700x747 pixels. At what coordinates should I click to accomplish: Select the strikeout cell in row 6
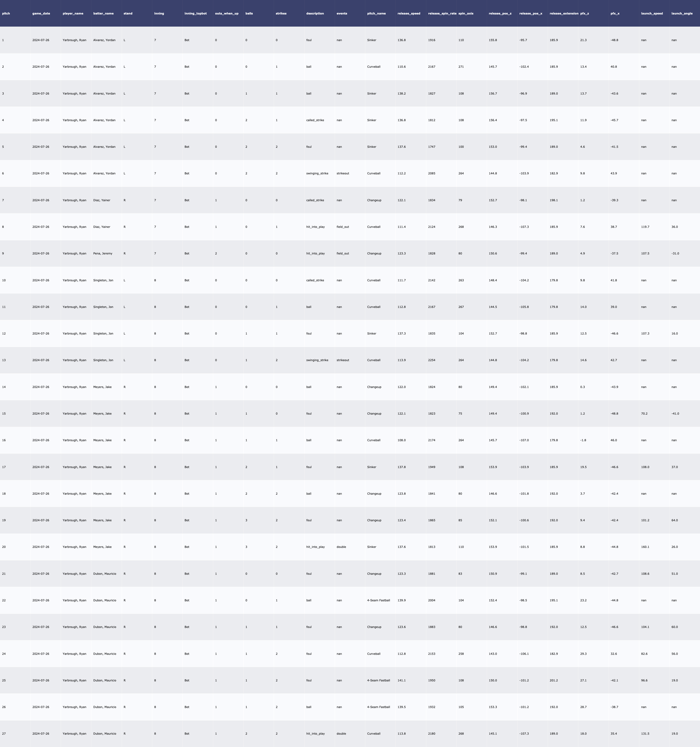343,174
